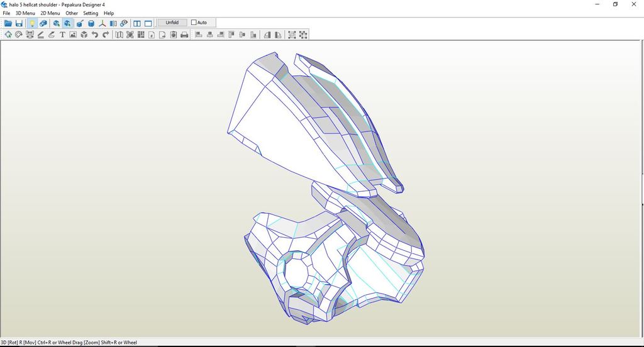
Task: Enable the Auto checkbox
Action: (194, 23)
